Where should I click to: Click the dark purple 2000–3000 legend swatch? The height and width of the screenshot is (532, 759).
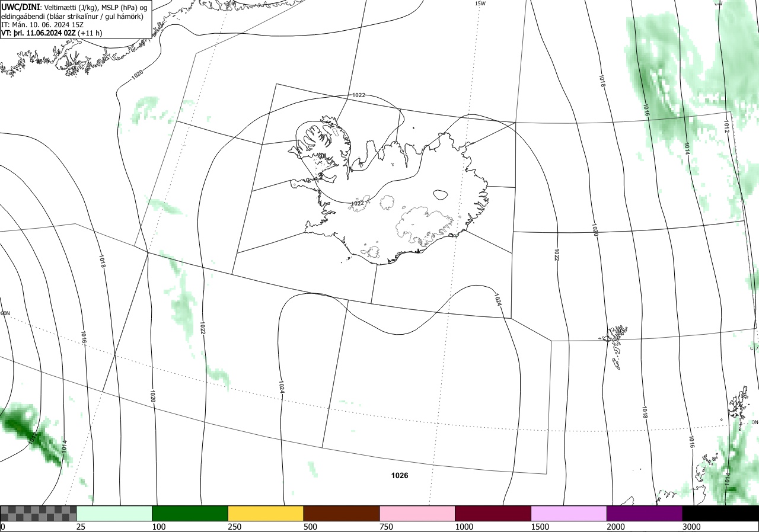click(645, 513)
